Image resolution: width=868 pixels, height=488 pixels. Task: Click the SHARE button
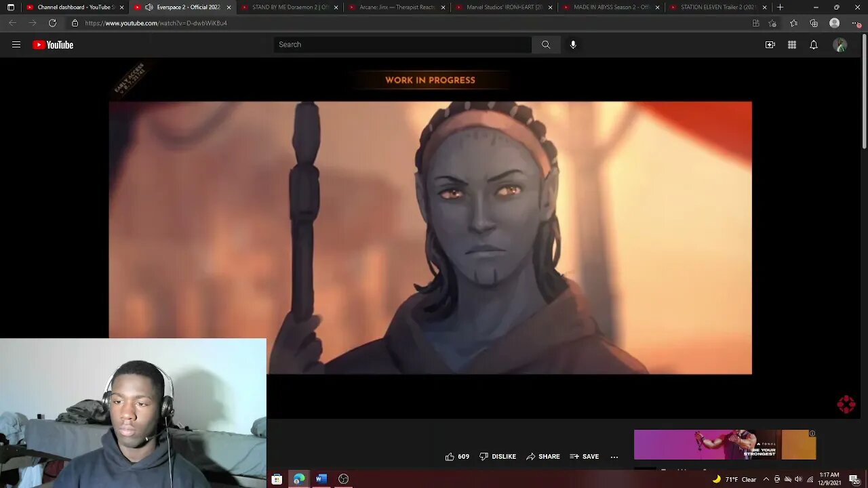coord(543,457)
